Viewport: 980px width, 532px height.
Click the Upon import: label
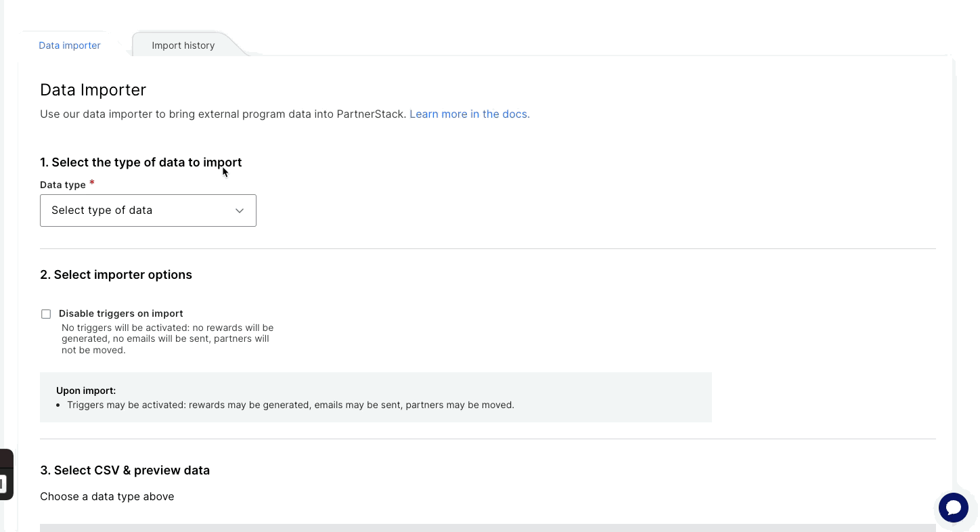pyautogui.click(x=86, y=391)
